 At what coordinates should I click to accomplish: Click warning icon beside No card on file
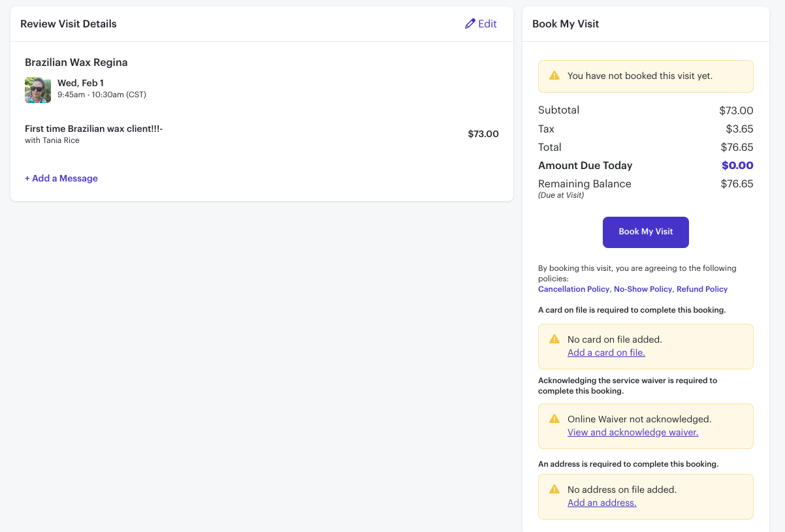(554, 339)
